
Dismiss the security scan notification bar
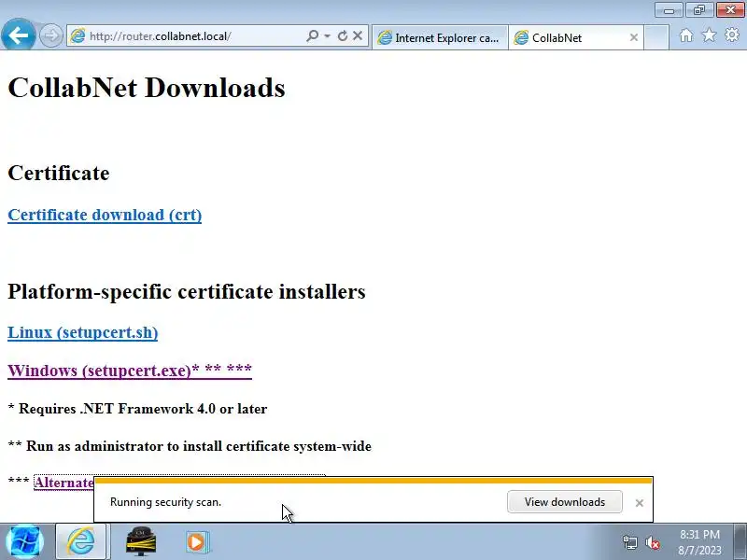tap(640, 503)
